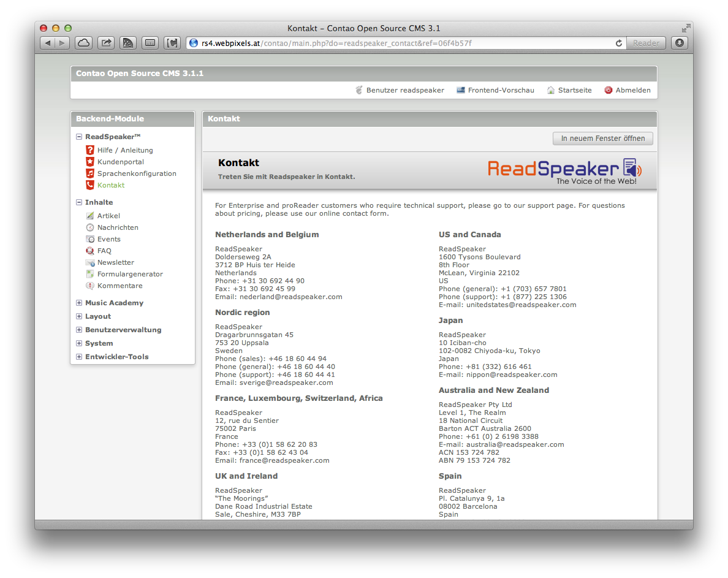Open the Sprachenkonfiguration menu item text
The width and height of the screenshot is (728, 578).
(x=137, y=173)
